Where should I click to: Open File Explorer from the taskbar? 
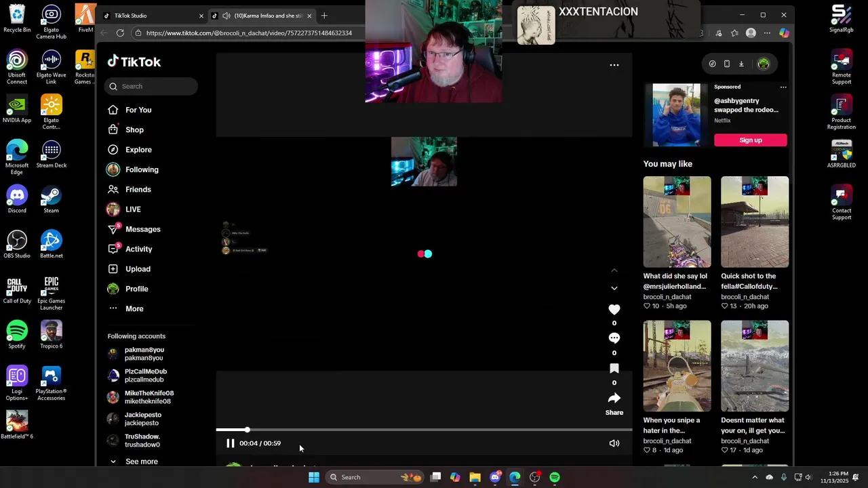click(475, 477)
